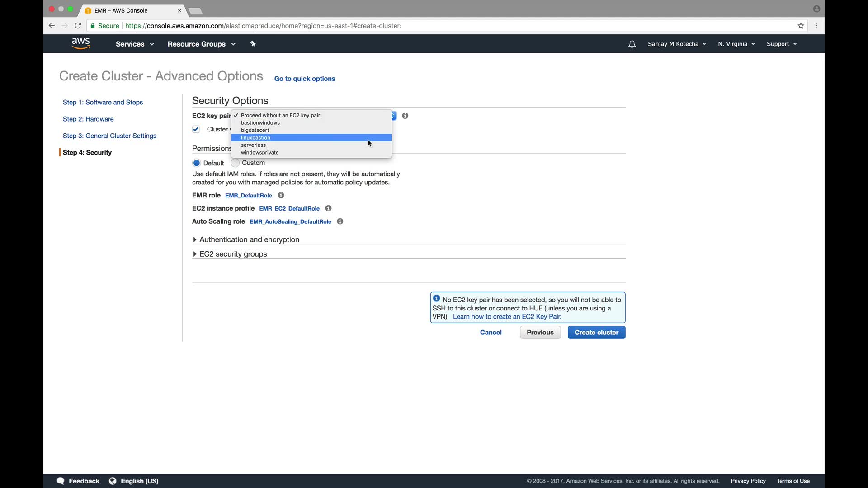Click info icon beside EMR_DefaultRole
This screenshot has height=488, width=868.
281,195
